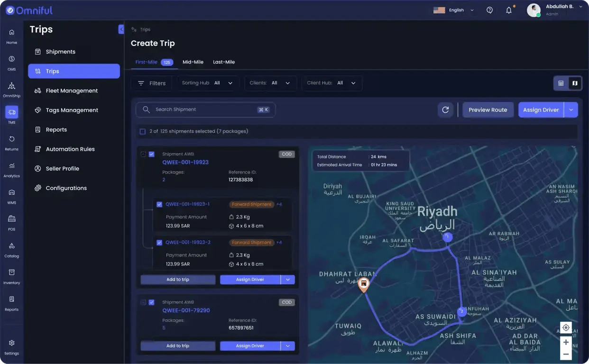Collapse shipment QWEE-001-19923 package tree
This screenshot has width=589, height=364.
(143, 154)
